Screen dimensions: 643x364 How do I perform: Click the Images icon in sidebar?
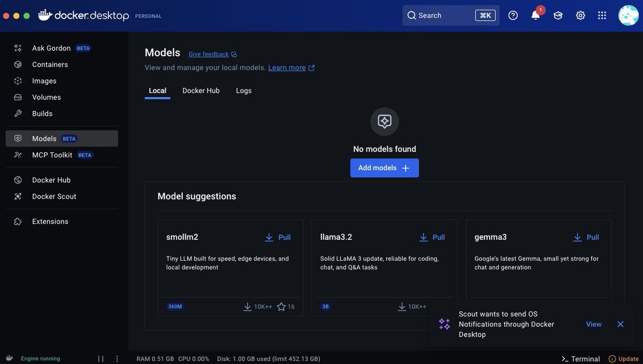point(18,81)
